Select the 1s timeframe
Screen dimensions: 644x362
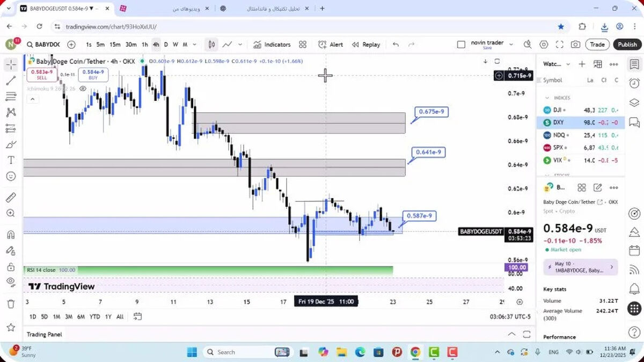click(x=89, y=45)
